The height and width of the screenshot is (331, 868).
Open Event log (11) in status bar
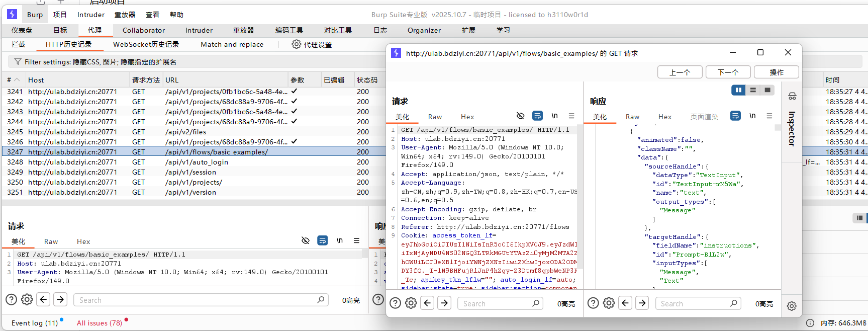coord(35,323)
